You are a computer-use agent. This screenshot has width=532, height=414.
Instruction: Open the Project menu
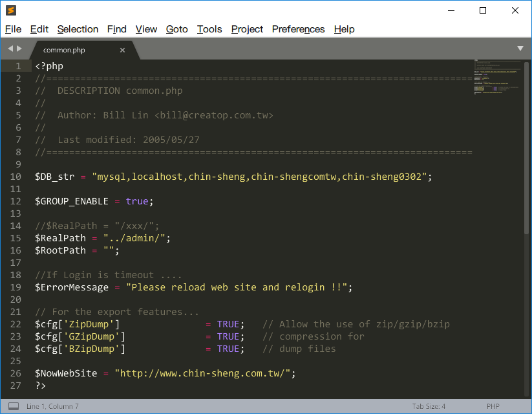click(x=247, y=29)
